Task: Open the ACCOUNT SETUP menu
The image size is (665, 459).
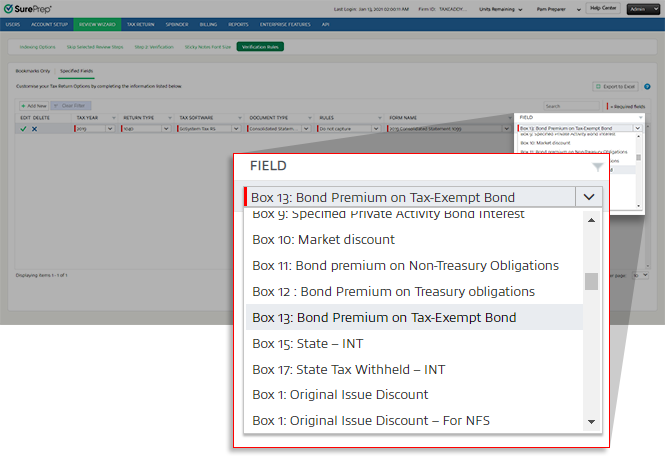Action: (x=49, y=25)
